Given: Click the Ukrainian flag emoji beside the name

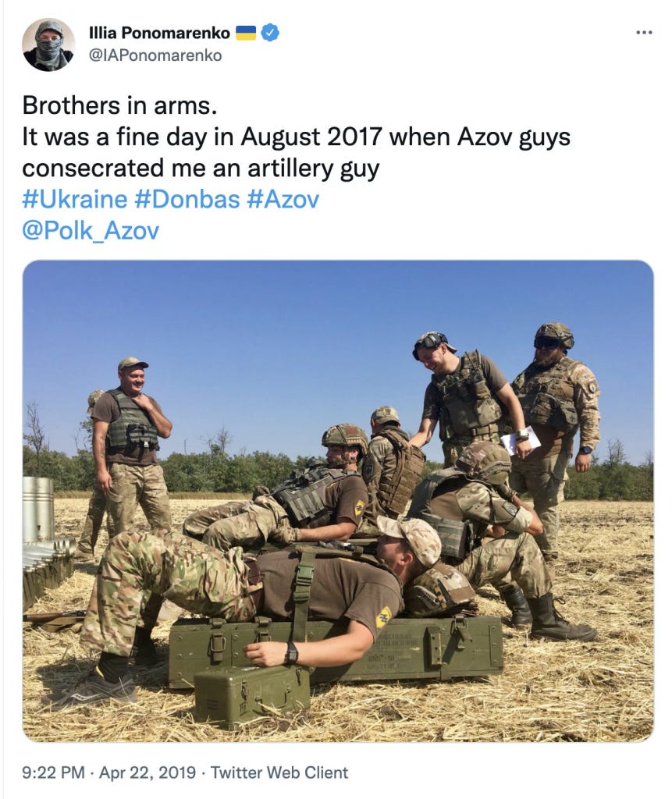Looking at the screenshot, I should pos(247,33).
